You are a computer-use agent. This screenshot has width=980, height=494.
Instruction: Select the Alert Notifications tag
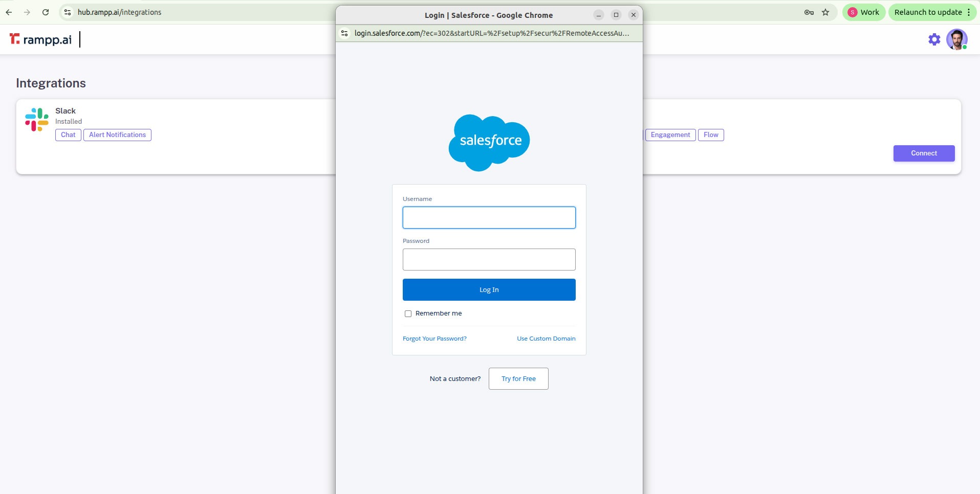point(117,135)
